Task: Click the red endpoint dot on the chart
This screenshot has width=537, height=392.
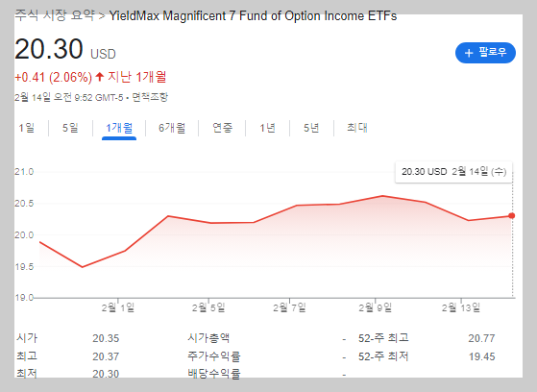Action: [x=512, y=215]
